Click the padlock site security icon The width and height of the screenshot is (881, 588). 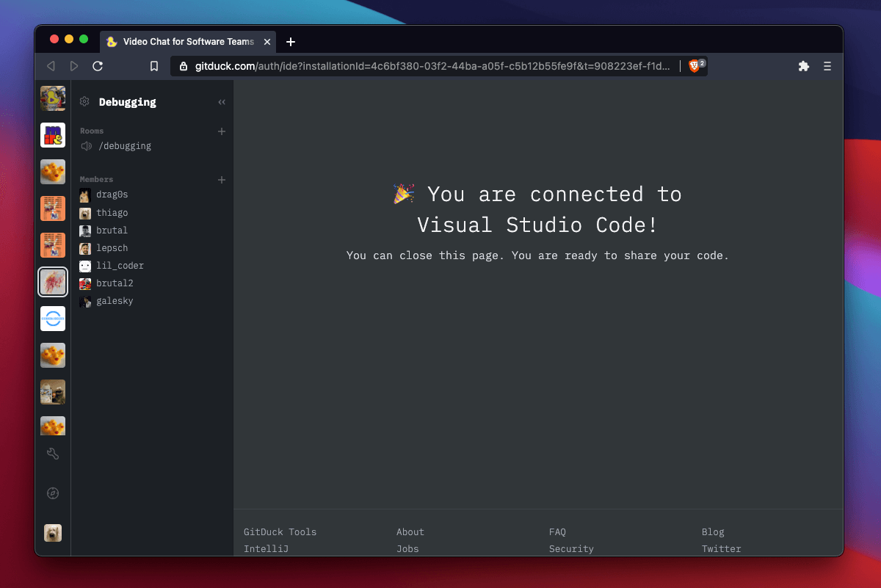click(184, 66)
